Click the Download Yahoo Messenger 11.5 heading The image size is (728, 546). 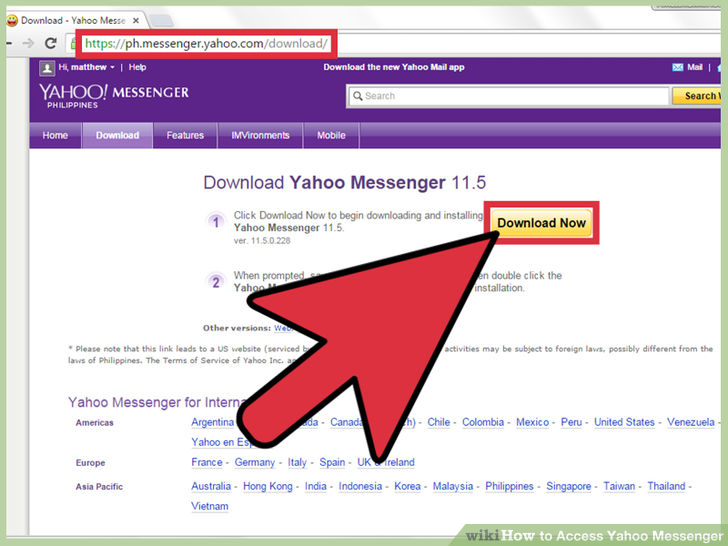[x=344, y=182]
